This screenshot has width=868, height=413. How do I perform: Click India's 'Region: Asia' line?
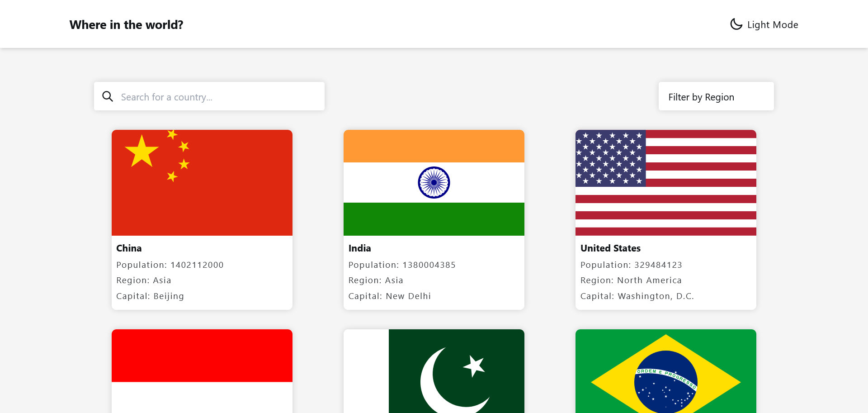376,280
